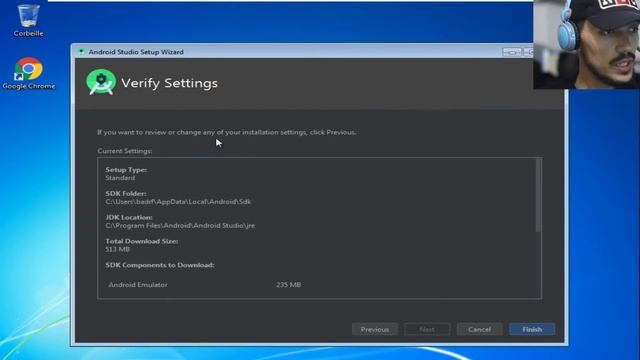Select the 'Standard' setup type value
The image size is (640, 360).
(x=120, y=178)
